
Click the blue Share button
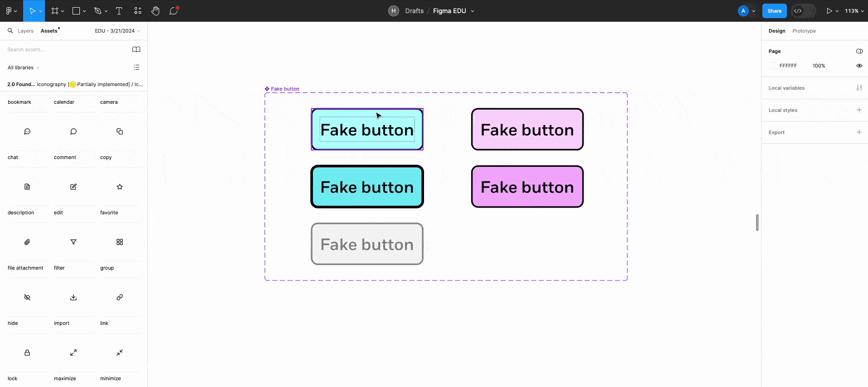tap(774, 11)
